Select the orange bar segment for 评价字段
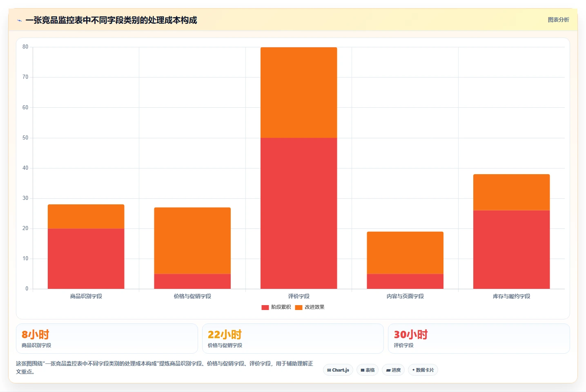The height and width of the screenshot is (392, 586). [x=299, y=93]
